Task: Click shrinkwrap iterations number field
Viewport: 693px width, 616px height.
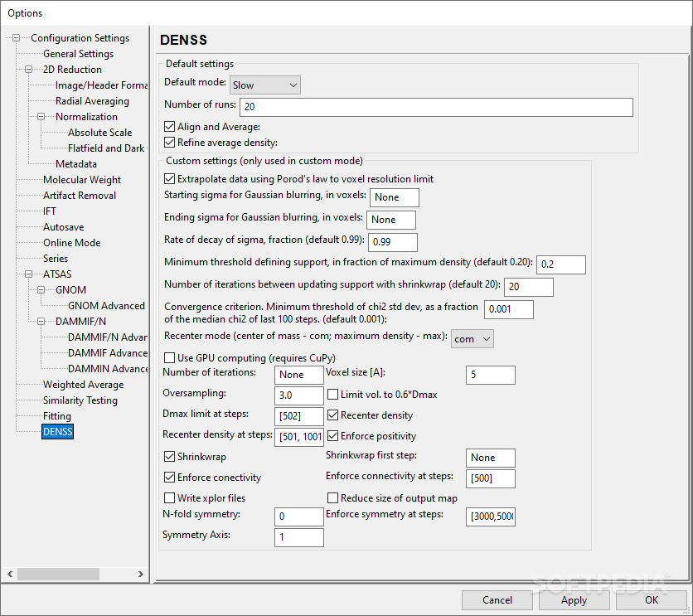Action: (529, 287)
